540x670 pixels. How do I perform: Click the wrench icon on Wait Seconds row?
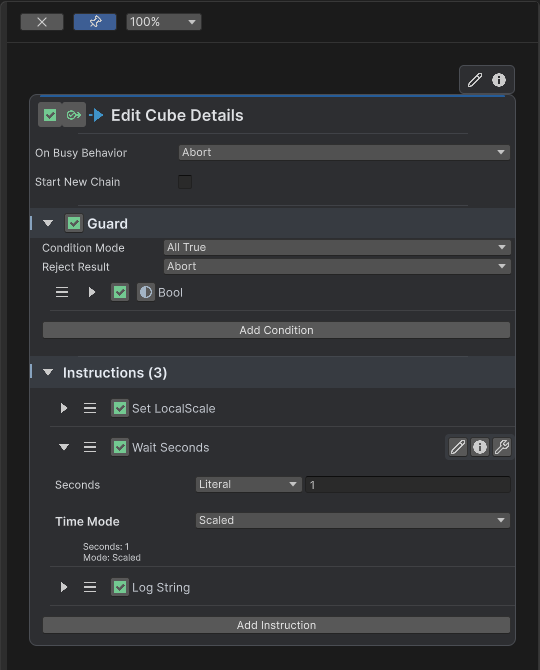click(502, 447)
